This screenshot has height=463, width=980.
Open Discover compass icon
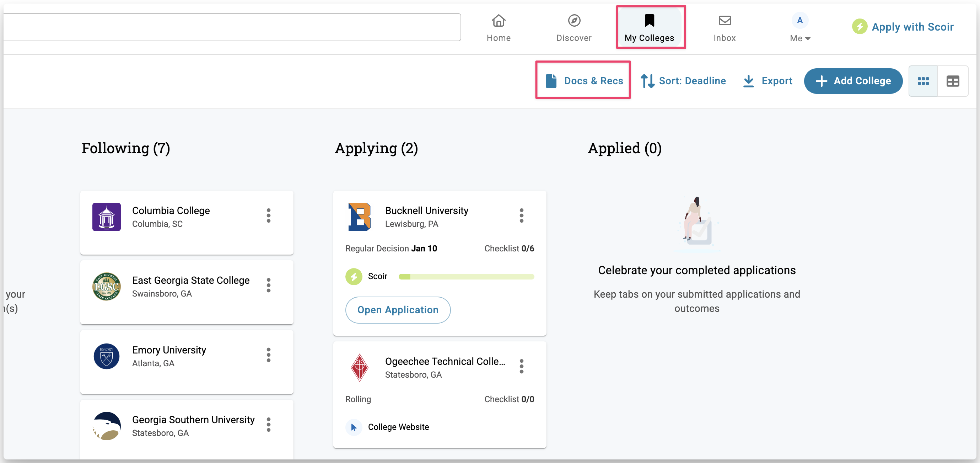pyautogui.click(x=574, y=21)
